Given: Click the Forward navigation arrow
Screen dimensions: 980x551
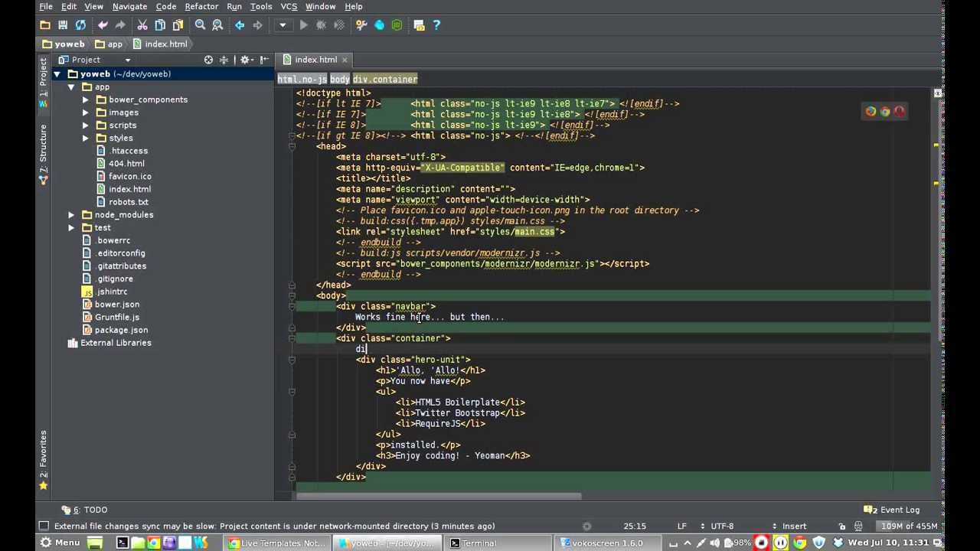Looking at the screenshot, I should coord(257,25).
